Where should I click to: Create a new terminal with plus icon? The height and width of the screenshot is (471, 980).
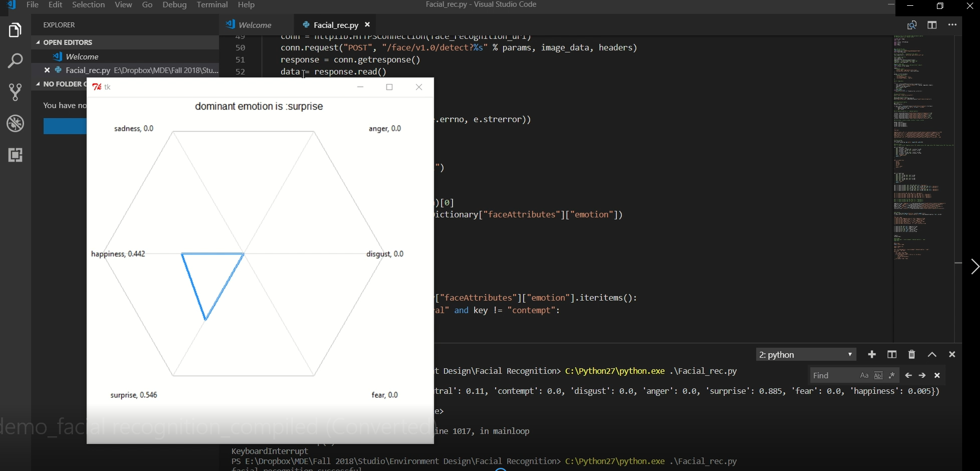pos(872,354)
